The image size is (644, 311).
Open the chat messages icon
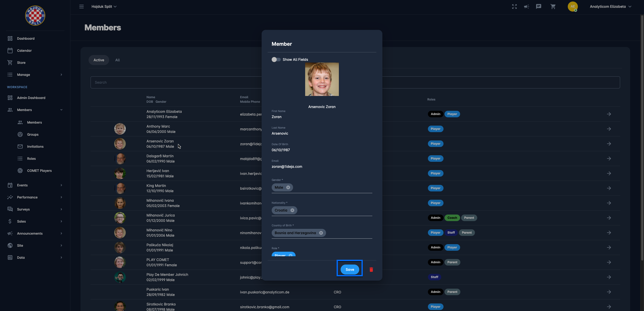[539, 7]
